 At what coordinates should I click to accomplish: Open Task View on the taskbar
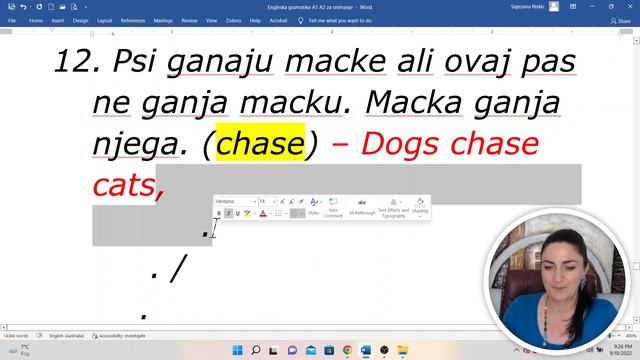tap(273, 350)
